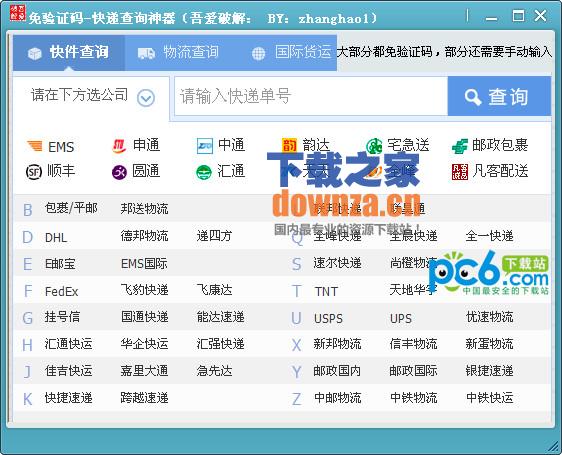Choose USPS carrier

(x=328, y=318)
